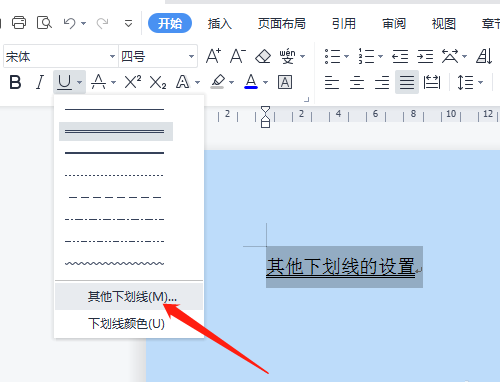Increase paragraph indent
Screen dimensions: 500x382
(425, 56)
